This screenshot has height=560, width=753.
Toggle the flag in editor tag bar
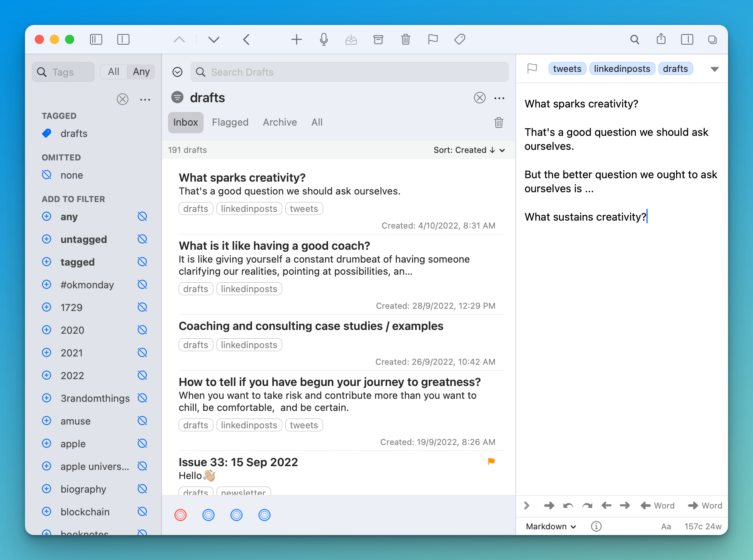(x=532, y=68)
